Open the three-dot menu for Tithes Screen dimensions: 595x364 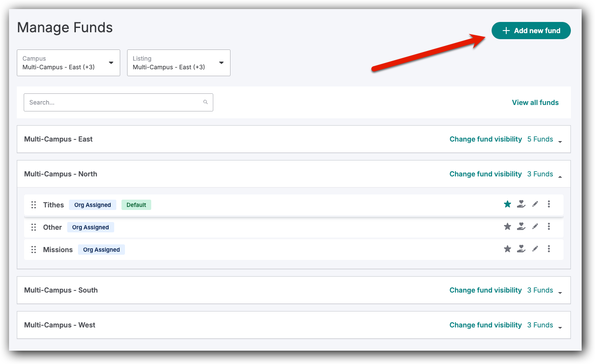point(549,204)
